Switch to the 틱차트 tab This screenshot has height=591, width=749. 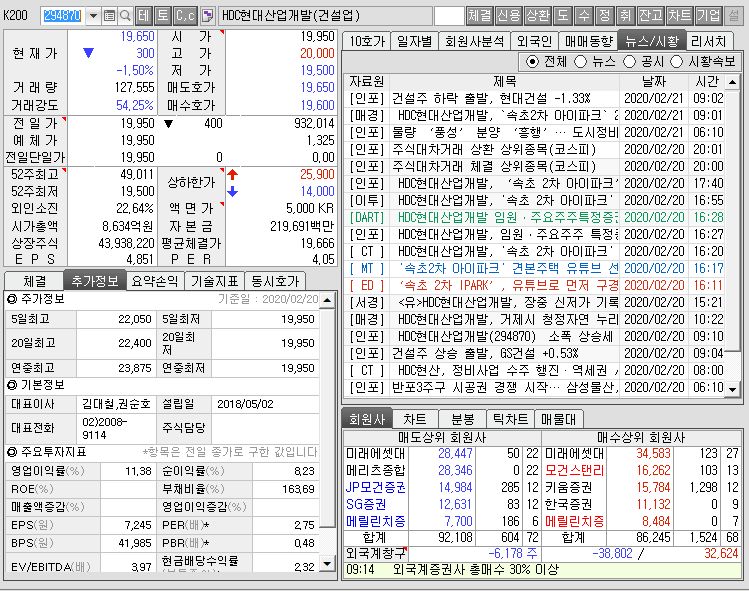pyautogui.click(x=510, y=419)
